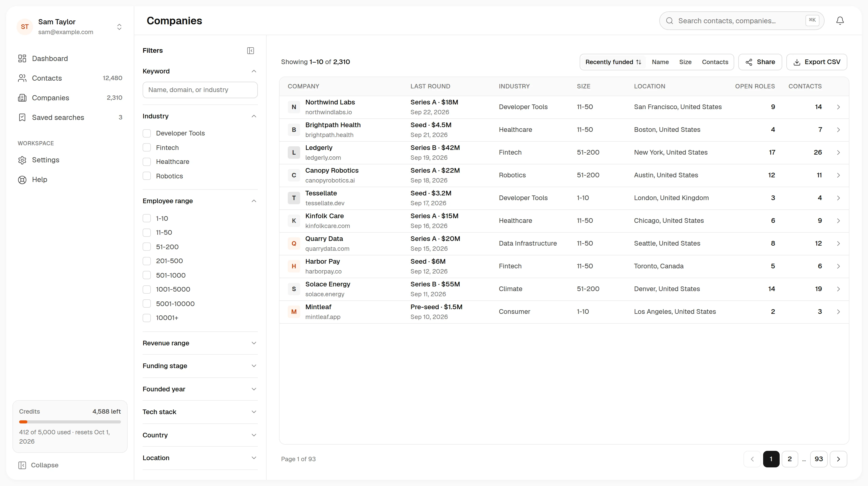This screenshot has width=868, height=486.
Task: Check the Robotics industry filter
Action: coord(146,176)
